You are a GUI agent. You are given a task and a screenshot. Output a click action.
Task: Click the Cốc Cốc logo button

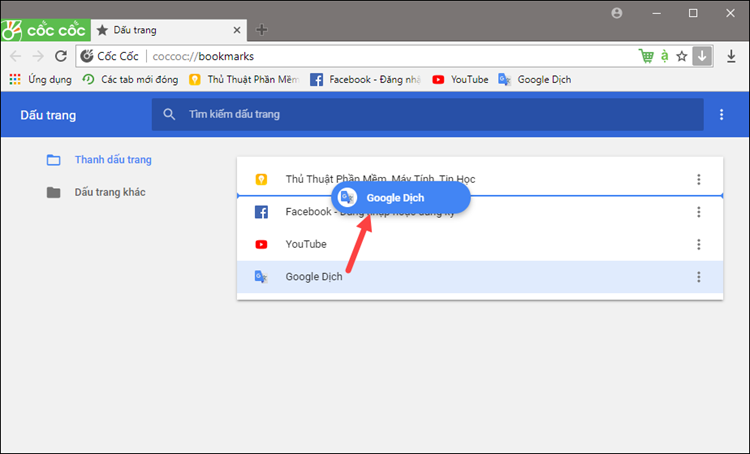(44, 29)
